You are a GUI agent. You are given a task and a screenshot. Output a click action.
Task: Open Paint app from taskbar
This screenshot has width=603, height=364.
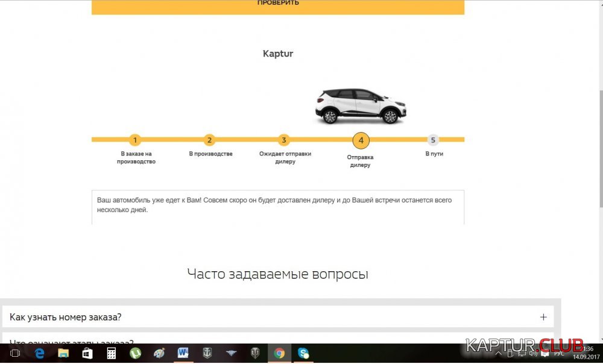click(x=159, y=353)
